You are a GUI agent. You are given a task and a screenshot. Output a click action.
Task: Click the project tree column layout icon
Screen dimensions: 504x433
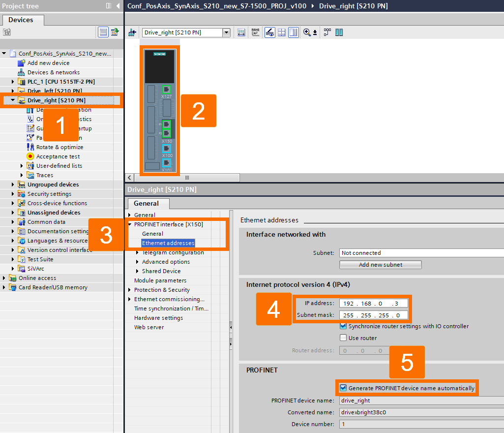pos(109,6)
